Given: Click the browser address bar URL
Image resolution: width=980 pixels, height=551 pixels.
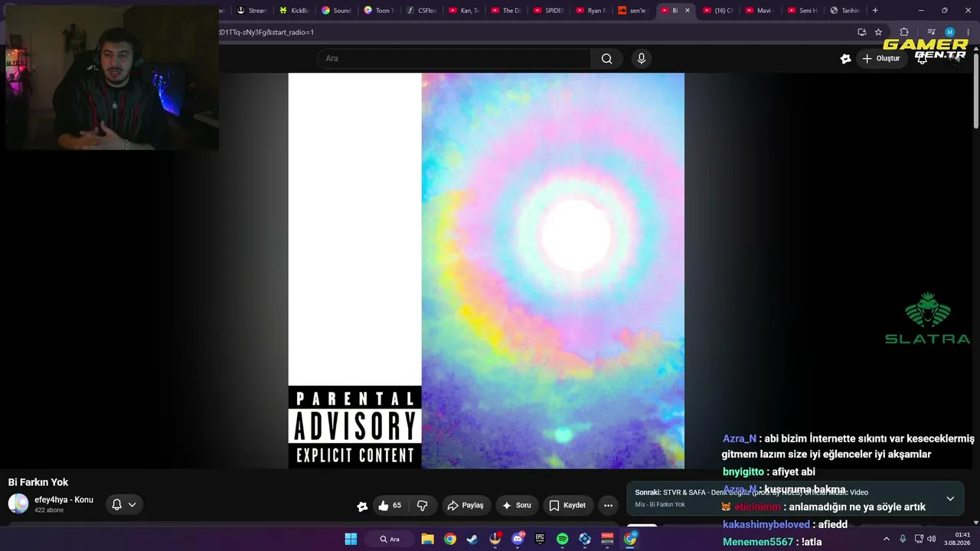Looking at the screenshot, I should [266, 32].
